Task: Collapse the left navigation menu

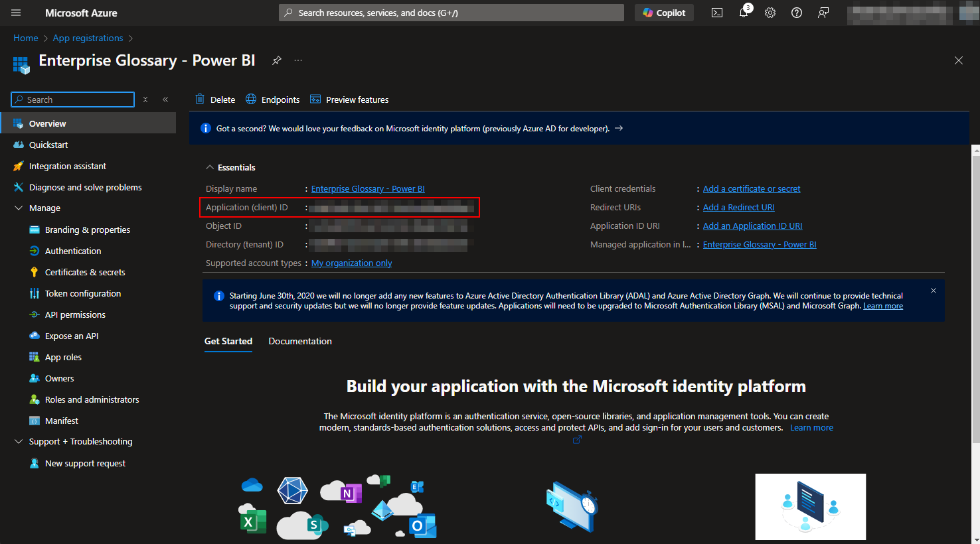Action: pyautogui.click(x=165, y=100)
